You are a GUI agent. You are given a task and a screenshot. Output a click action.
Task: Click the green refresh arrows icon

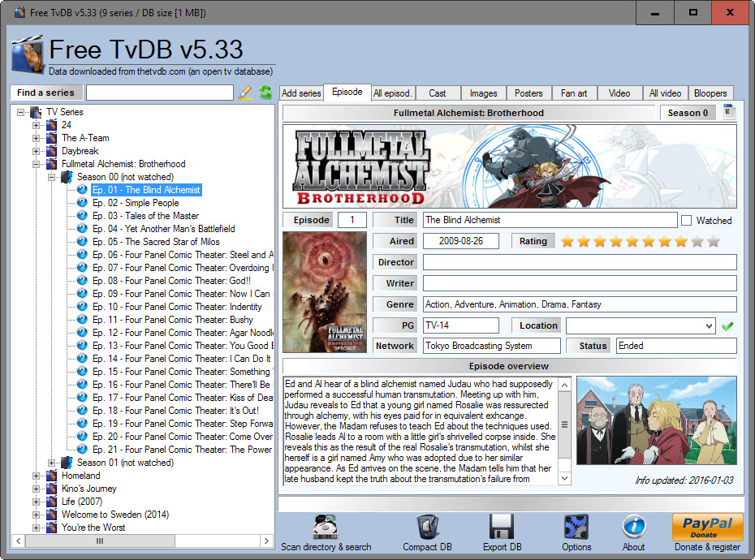(x=265, y=93)
